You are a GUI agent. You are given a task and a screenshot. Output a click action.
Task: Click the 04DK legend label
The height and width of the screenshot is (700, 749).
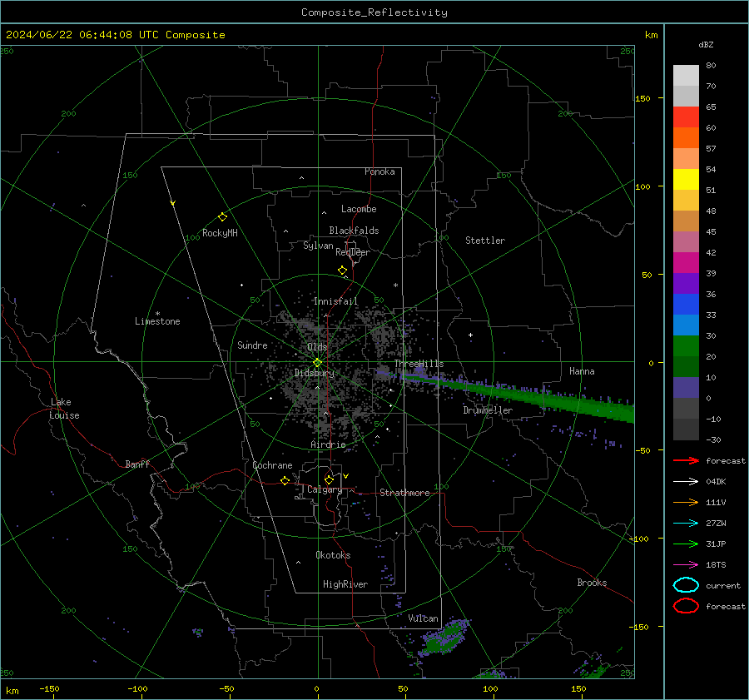coord(716,482)
